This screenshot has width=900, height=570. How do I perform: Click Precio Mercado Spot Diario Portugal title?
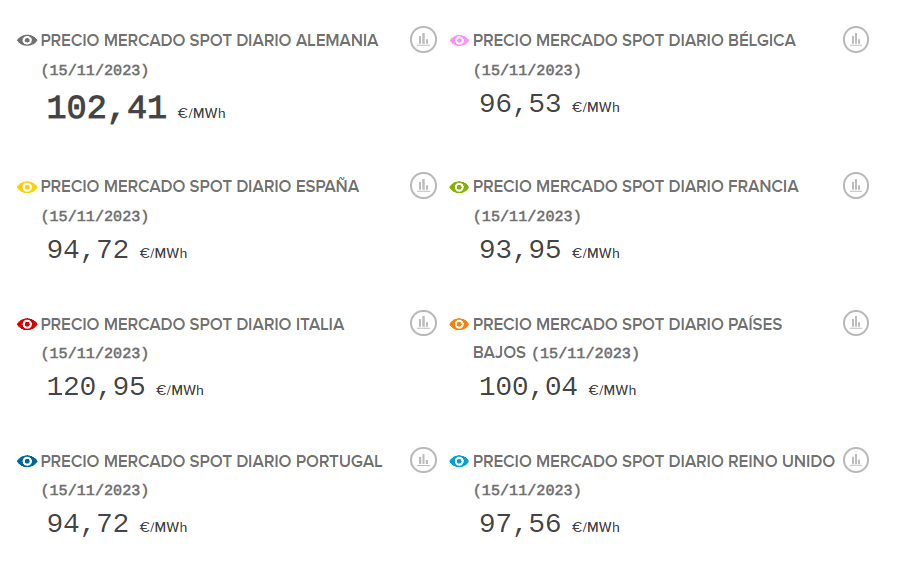211,462
